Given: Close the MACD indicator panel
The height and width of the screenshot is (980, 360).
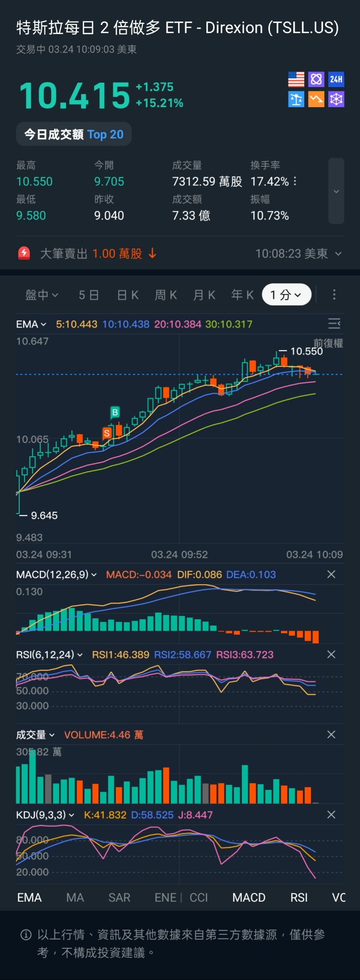Looking at the screenshot, I should click(x=331, y=575).
